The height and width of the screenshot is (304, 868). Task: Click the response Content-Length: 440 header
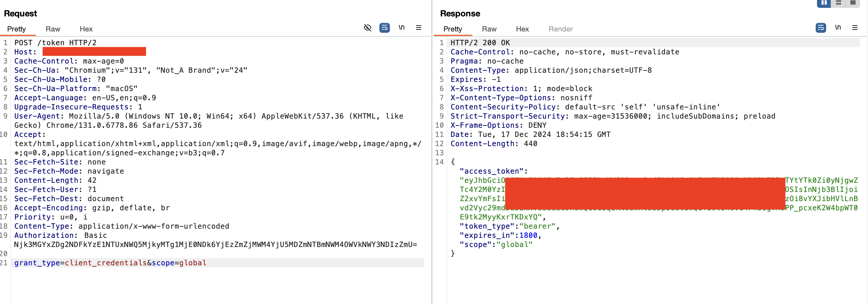[494, 143]
